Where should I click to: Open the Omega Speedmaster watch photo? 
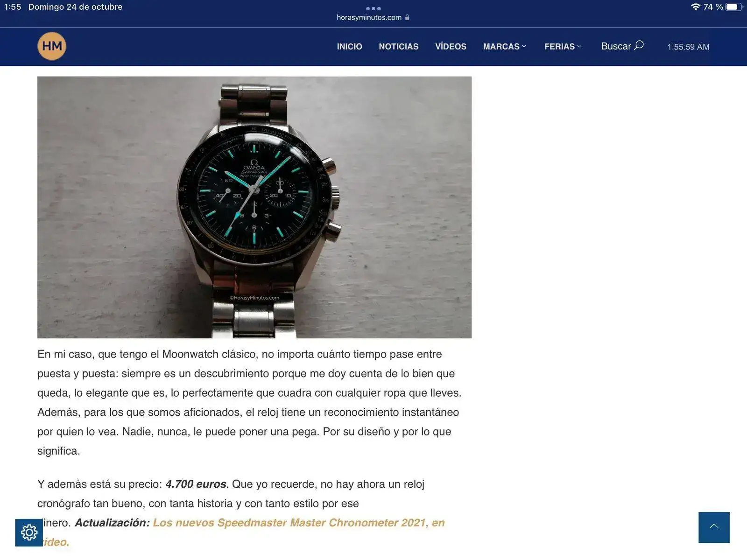click(x=254, y=207)
